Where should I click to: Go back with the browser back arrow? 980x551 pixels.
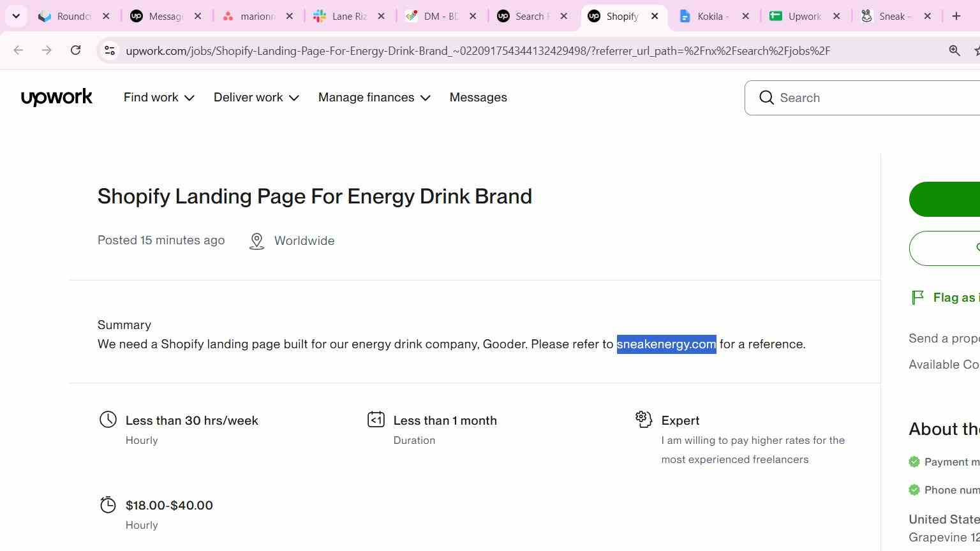[18, 50]
